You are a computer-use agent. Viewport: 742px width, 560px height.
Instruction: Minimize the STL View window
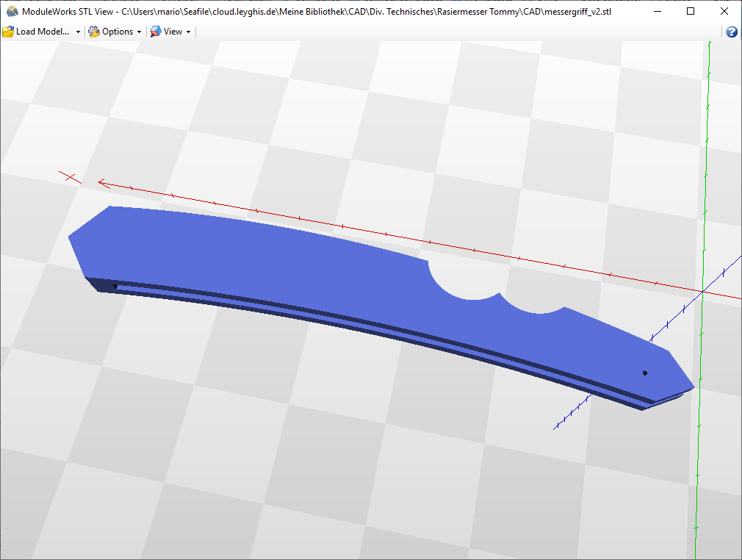point(658,11)
